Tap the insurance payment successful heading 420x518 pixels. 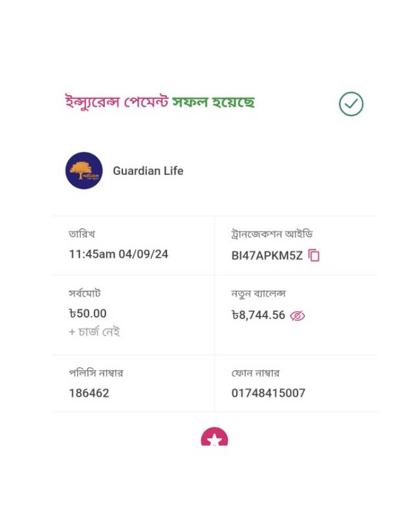pyautogui.click(x=160, y=102)
